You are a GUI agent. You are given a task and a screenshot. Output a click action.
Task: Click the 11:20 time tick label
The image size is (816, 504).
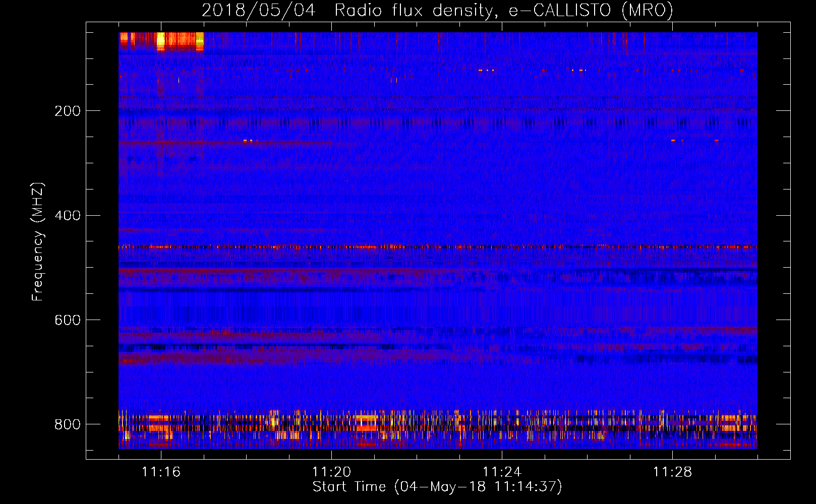pyautogui.click(x=331, y=472)
